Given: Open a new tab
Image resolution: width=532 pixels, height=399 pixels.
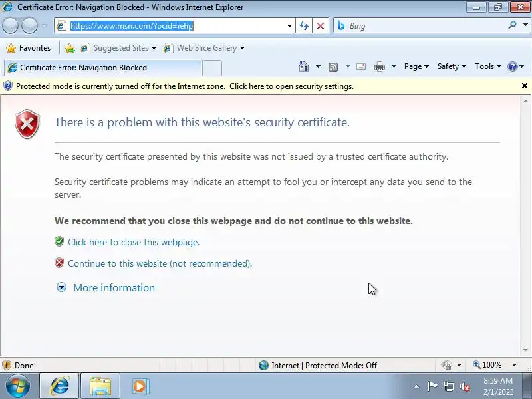Looking at the screenshot, I should [x=212, y=68].
